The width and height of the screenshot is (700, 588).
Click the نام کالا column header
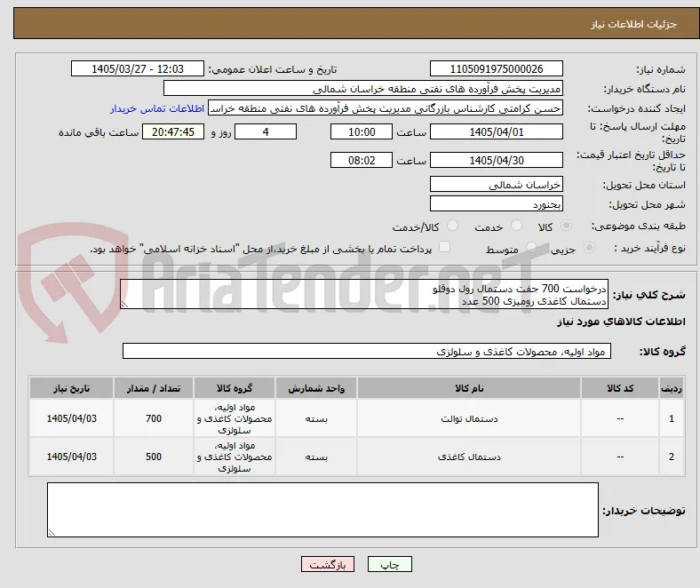469,388
